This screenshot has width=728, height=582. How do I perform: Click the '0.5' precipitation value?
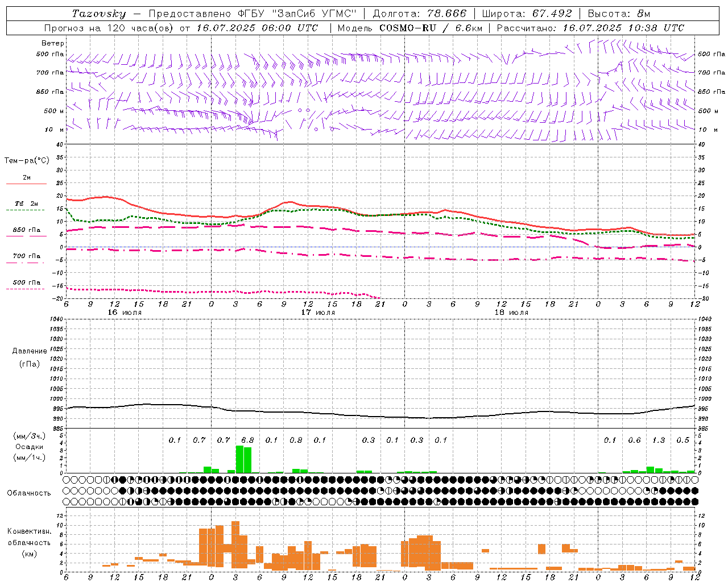tap(682, 440)
